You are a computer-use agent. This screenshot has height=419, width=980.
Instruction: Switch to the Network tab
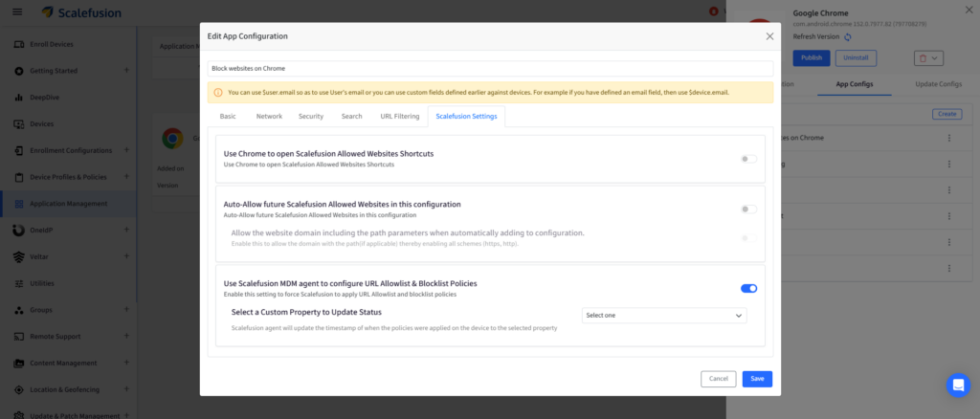coord(269,116)
